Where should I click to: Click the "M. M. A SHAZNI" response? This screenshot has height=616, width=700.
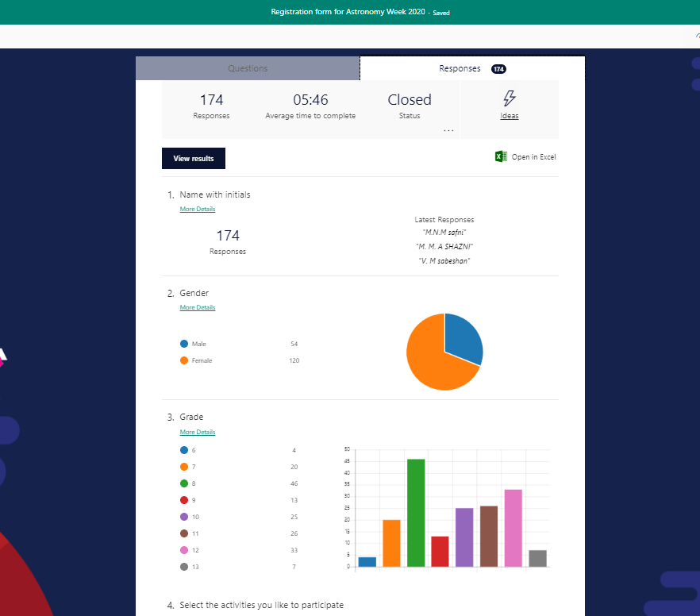[x=444, y=246]
